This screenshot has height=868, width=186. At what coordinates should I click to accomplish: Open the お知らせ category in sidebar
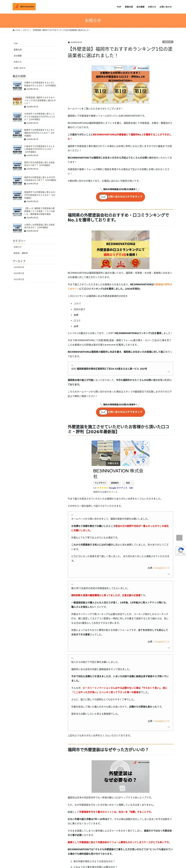[x=34, y=247]
